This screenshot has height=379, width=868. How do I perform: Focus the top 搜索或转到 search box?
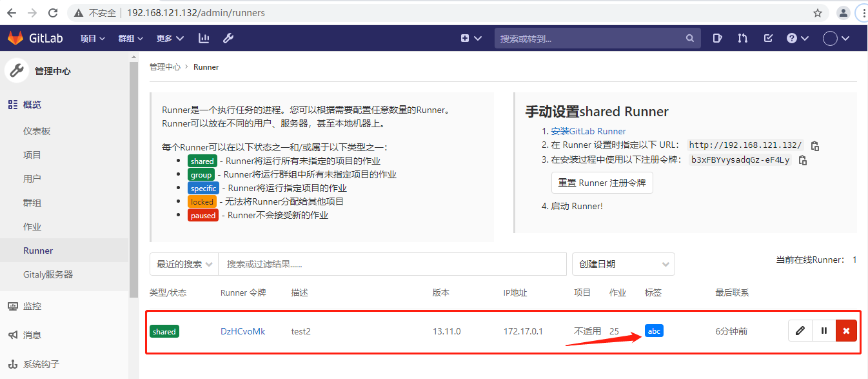coord(597,38)
